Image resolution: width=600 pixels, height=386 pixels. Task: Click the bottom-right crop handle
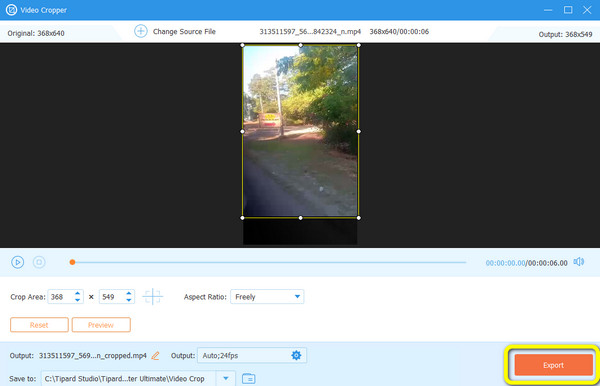click(x=359, y=218)
